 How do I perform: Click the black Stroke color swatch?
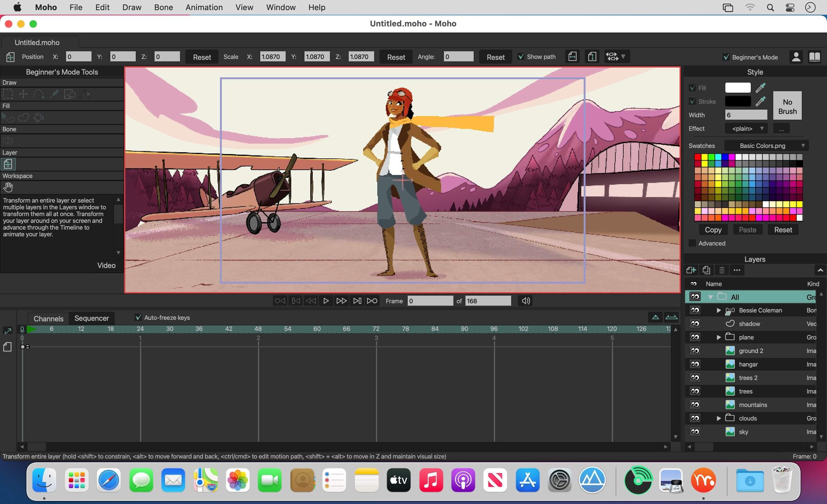tap(737, 101)
